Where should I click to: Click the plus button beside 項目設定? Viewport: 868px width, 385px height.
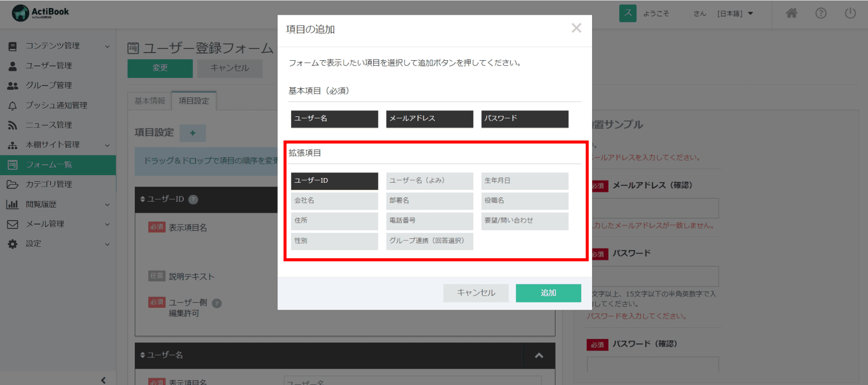[x=193, y=133]
